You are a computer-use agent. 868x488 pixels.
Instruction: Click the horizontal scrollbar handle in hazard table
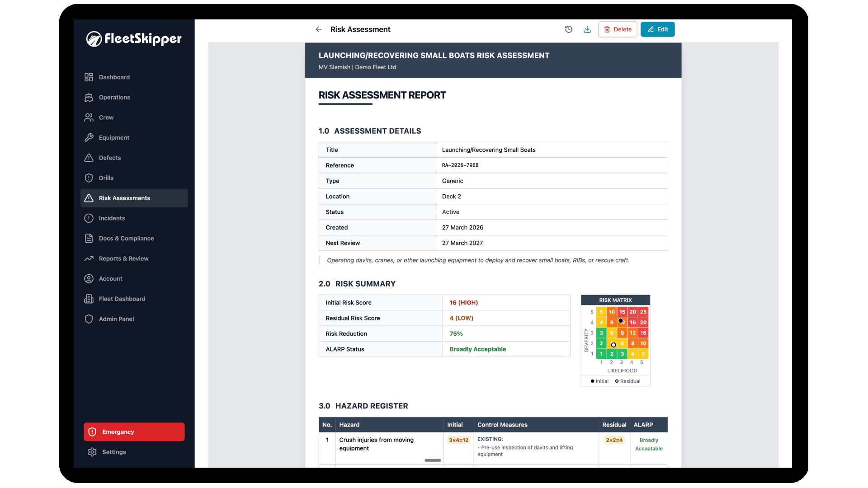433,460
